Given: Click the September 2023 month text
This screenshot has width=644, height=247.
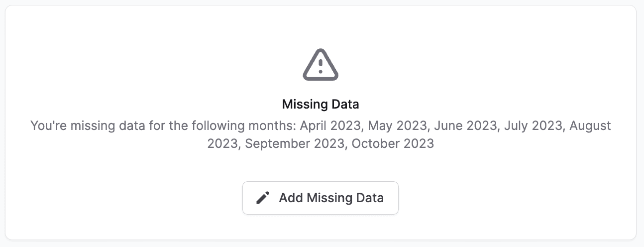Looking at the screenshot, I should 294,144.
